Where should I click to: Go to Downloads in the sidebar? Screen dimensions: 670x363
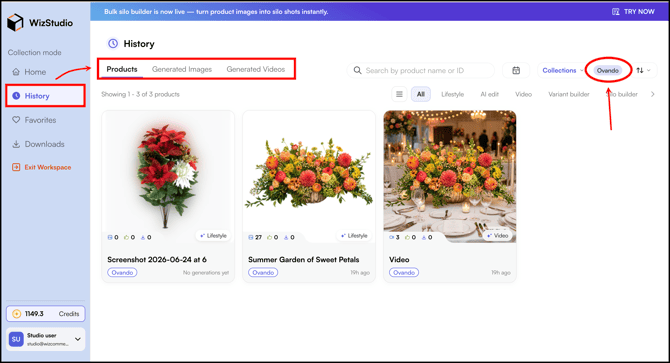38,144
